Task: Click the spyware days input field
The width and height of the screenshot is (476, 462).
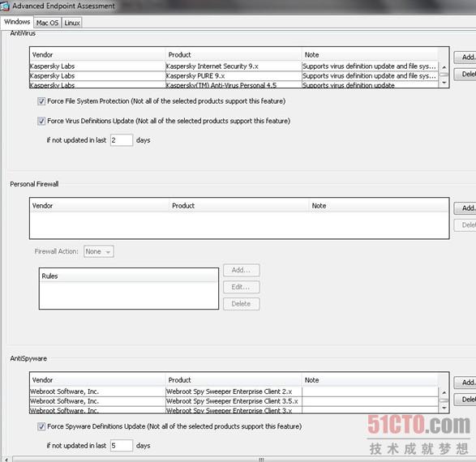Action: coord(122,446)
